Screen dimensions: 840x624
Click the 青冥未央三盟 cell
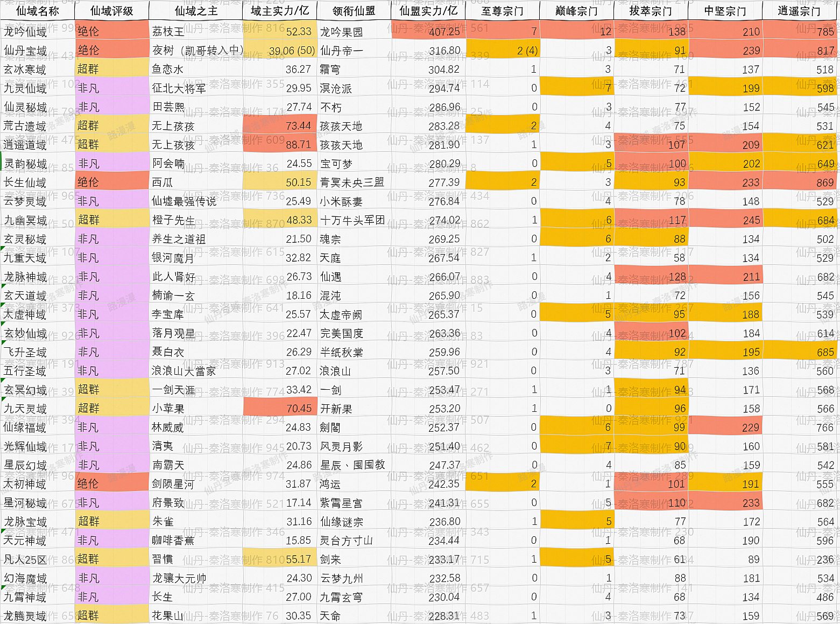pyautogui.click(x=354, y=183)
